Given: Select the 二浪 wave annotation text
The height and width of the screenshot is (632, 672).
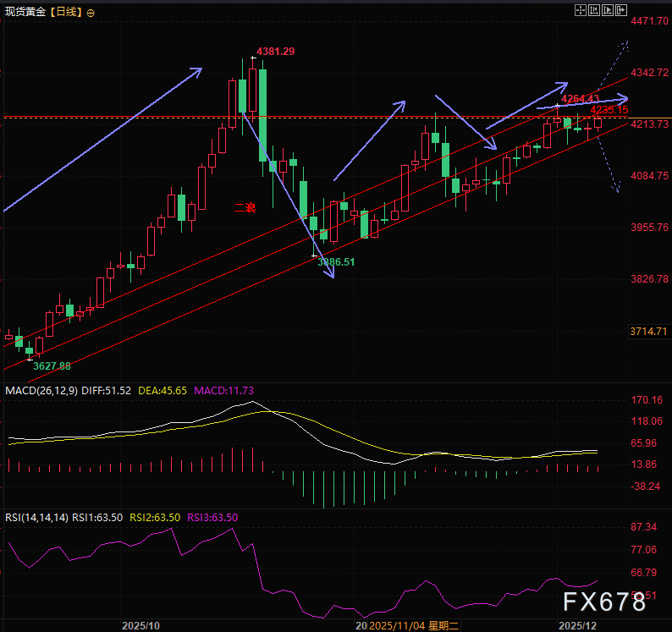Looking at the screenshot, I should point(245,207).
